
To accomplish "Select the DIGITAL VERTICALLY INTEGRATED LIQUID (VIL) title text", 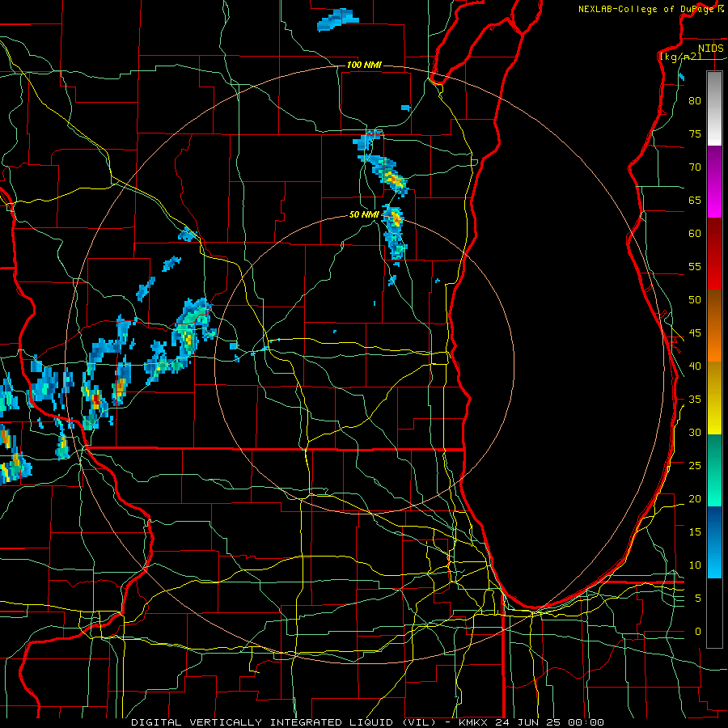I will tap(283, 722).
